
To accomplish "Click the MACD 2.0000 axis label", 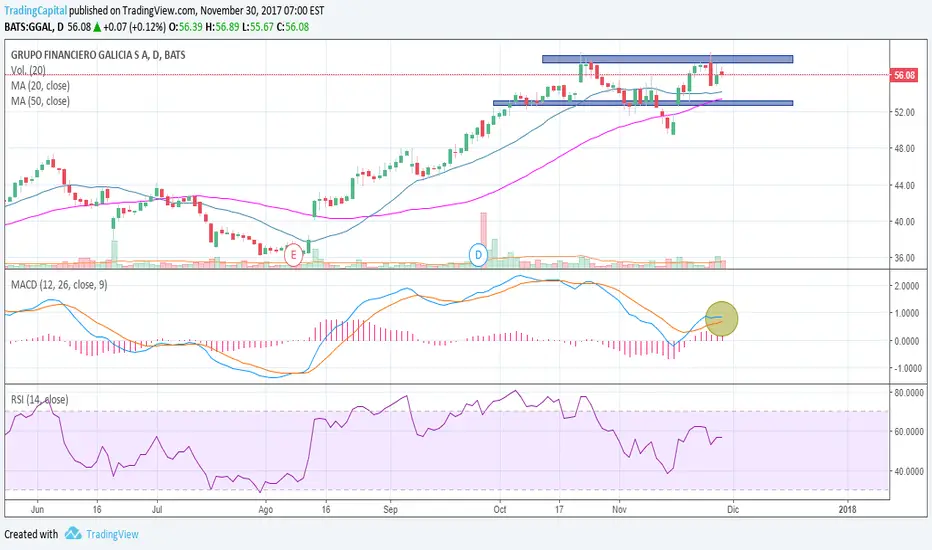I will [907, 286].
